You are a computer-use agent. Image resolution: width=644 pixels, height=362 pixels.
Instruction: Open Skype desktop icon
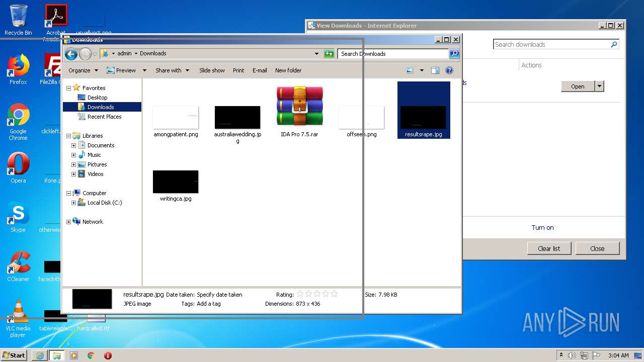(x=18, y=217)
